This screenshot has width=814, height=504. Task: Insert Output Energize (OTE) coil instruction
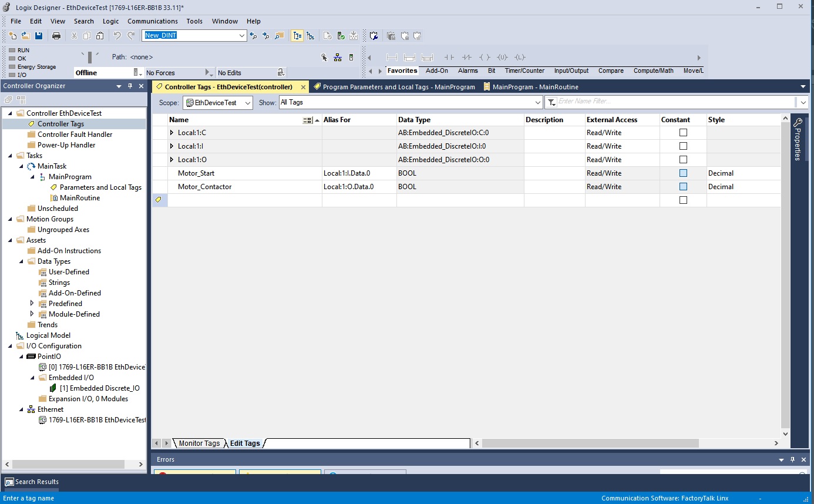485,57
